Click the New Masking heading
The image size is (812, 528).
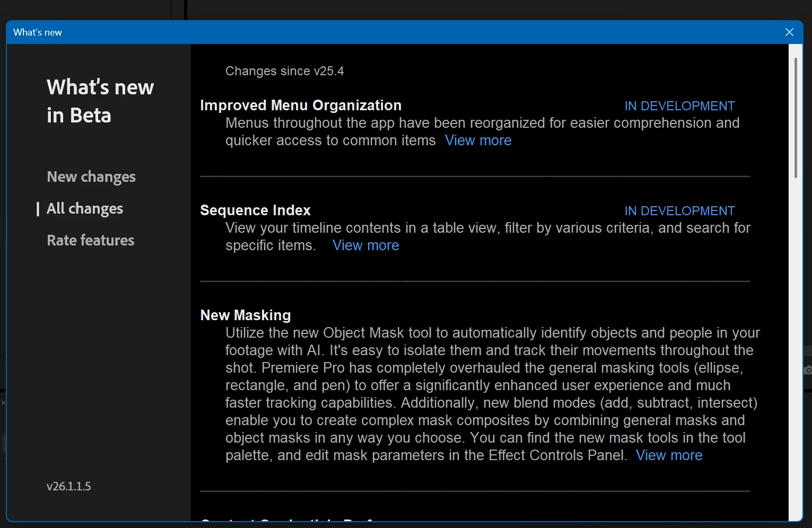[x=246, y=315]
